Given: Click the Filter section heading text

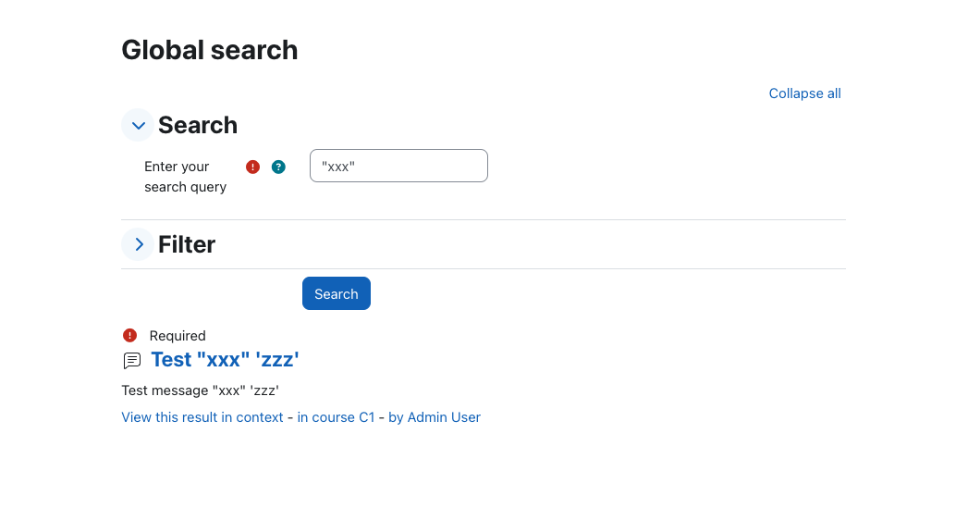Looking at the screenshot, I should (186, 244).
